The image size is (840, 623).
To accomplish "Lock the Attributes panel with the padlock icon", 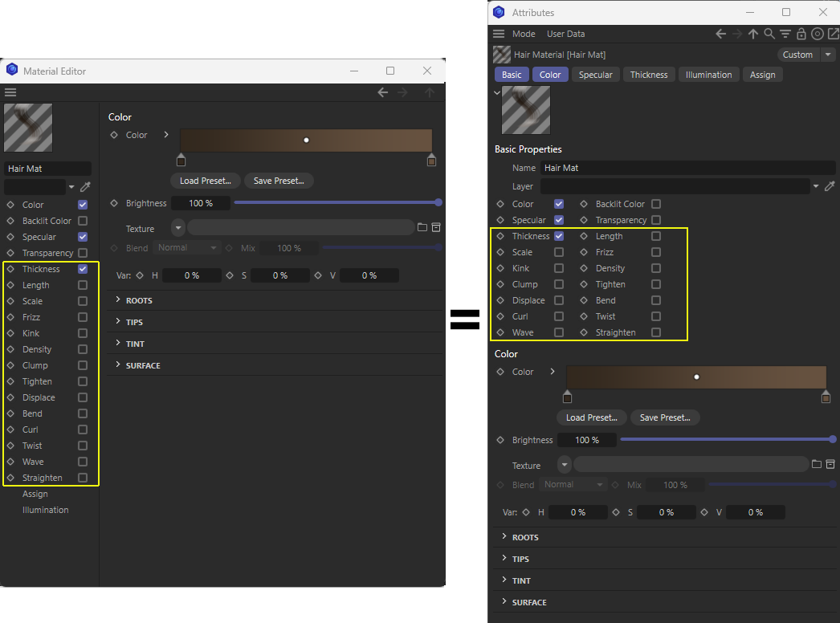I will point(801,34).
